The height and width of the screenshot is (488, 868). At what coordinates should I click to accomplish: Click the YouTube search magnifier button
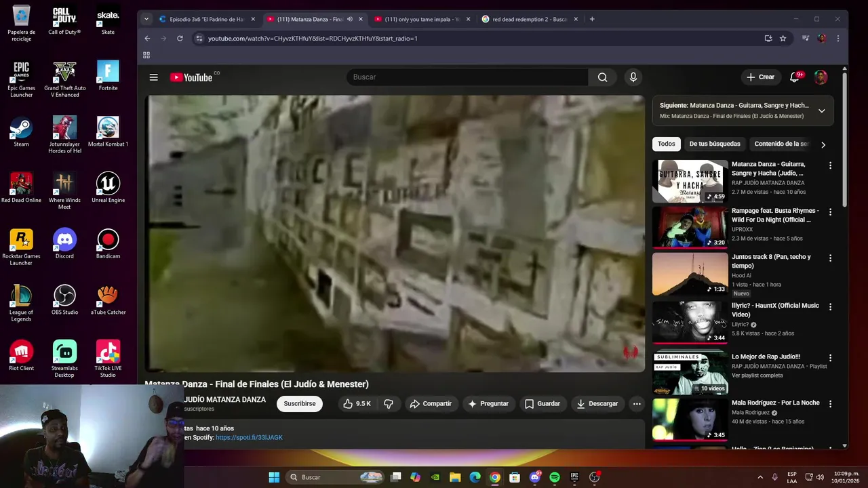[602, 77]
